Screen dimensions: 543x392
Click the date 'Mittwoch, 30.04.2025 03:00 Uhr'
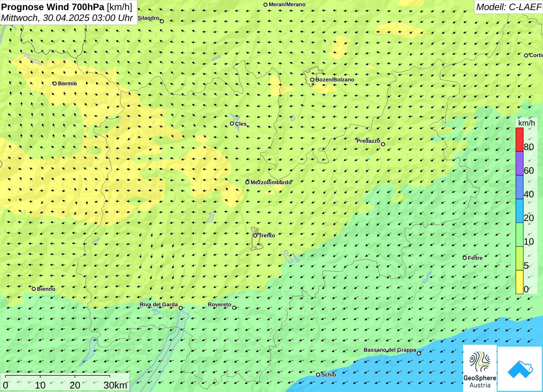pos(67,18)
